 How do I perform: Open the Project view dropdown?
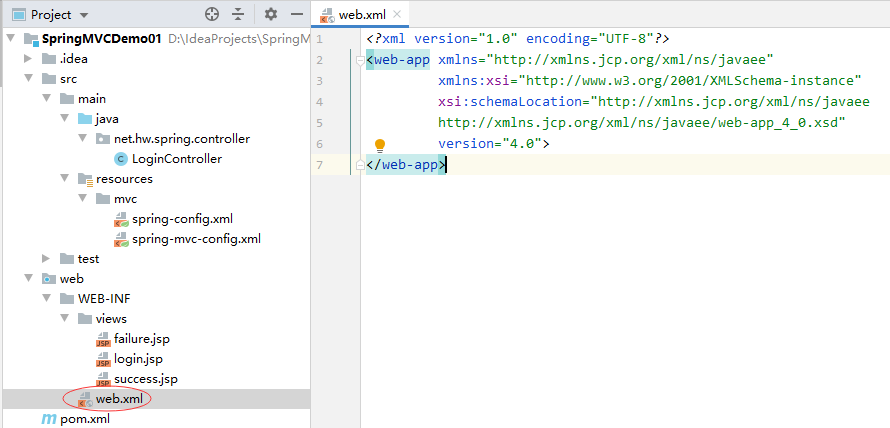pos(83,15)
